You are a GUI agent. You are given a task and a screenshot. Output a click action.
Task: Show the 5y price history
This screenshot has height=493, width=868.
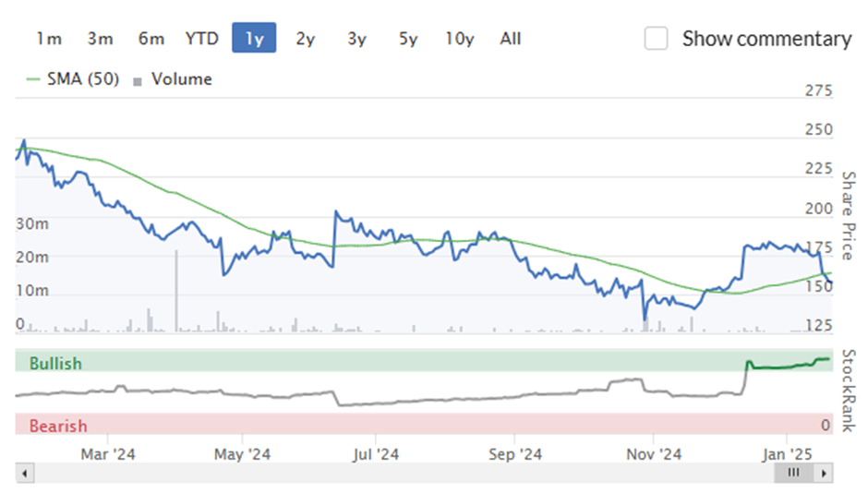(408, 38)
